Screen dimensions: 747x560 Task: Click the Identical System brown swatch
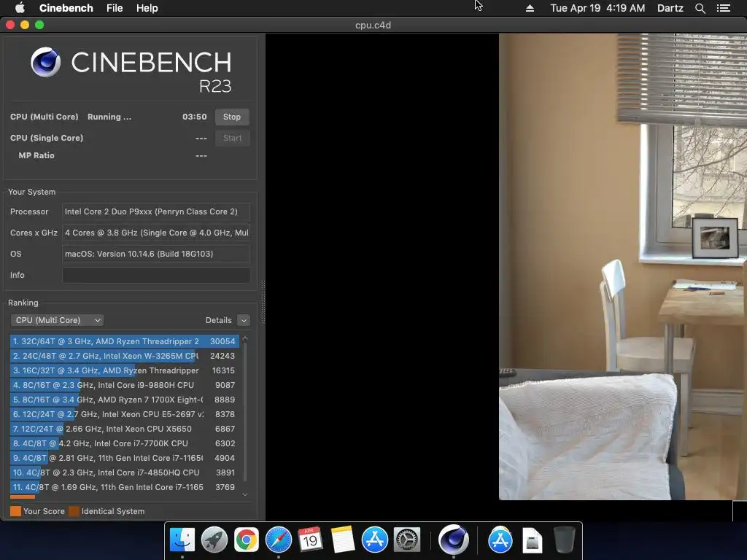tap(74, 511)
